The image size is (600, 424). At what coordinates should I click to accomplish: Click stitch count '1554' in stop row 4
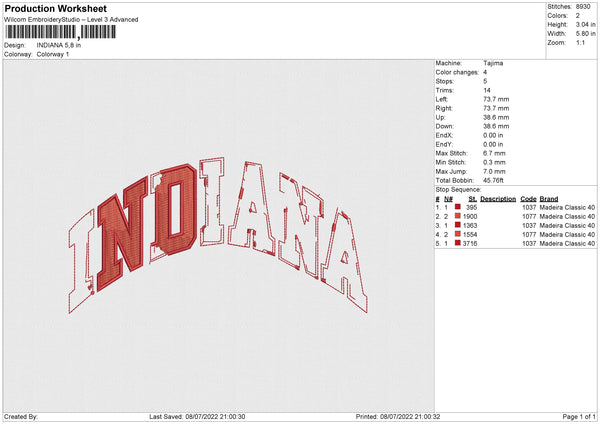click(x=470, y=235)
